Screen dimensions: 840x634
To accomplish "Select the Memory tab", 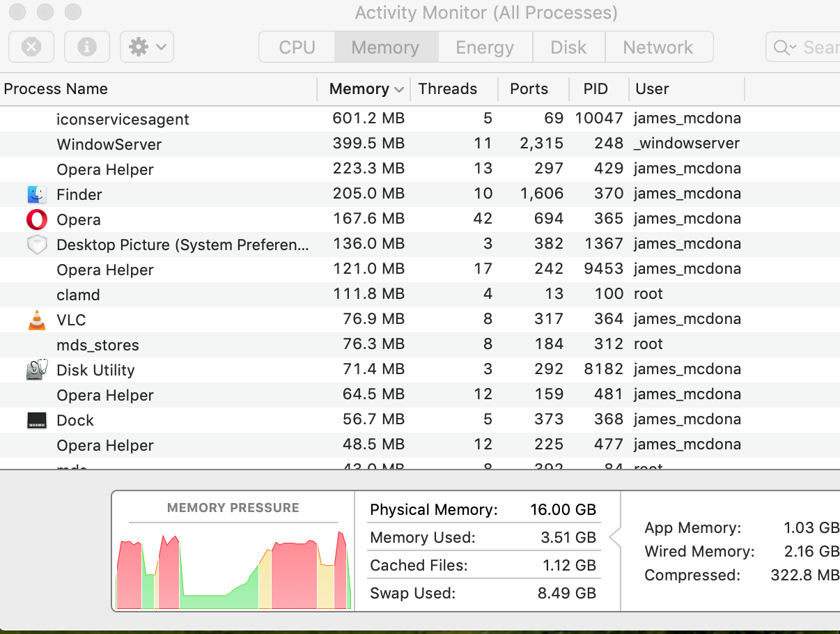I will tap(386, 47).
